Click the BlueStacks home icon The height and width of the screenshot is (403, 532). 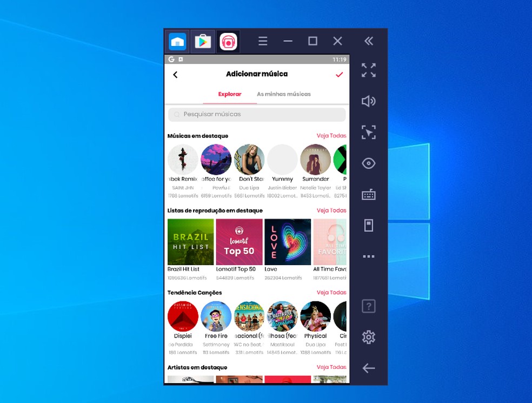(x=177, y=41)
